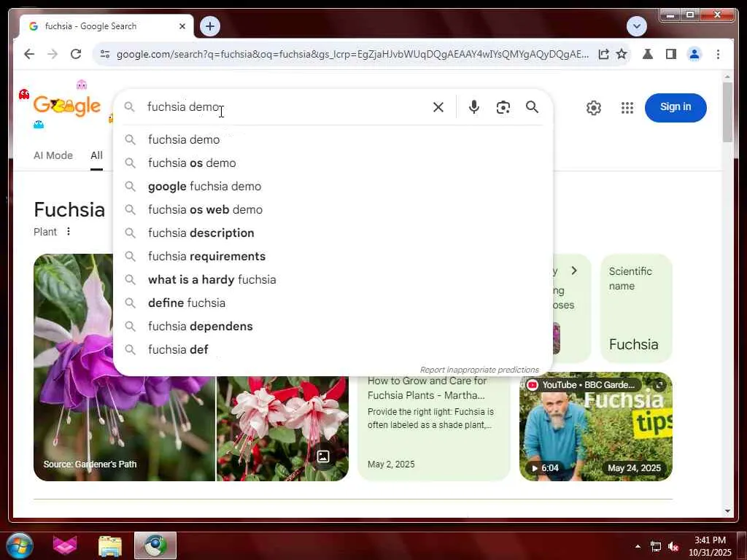Image resolution: width=747 pixels, height=560 pixels.
Task: Choose suggestion 'google fuchsia demo'
Action: (x=333, y=186)
